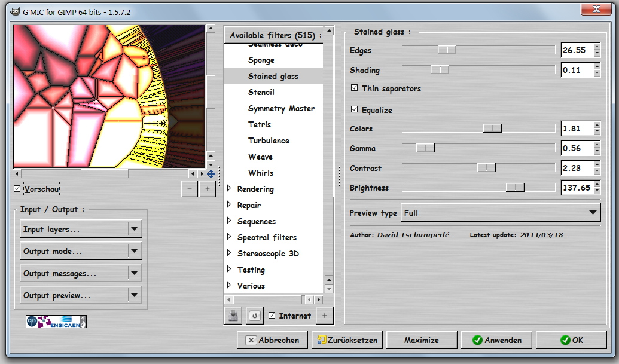Image resolution: width=619 pixels, height=364 pixels.
Task: Toggle the Vorschau preview checkbox
Action: pos(17,189)
